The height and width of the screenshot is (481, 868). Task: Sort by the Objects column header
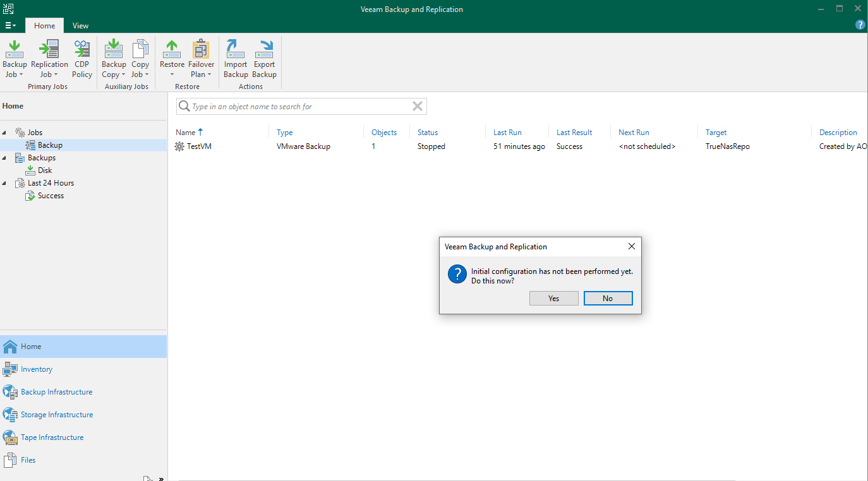tap(384, 133)
